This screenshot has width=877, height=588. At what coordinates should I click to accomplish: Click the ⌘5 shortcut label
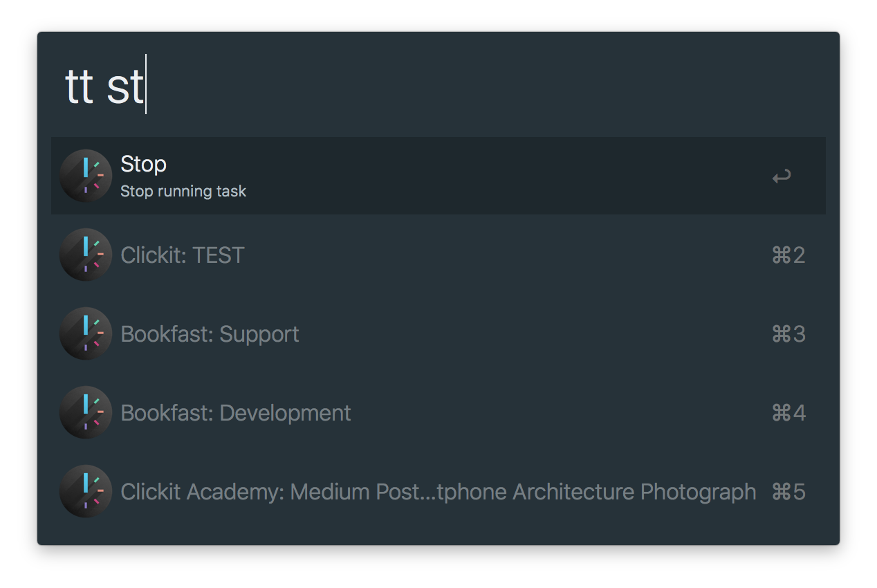click(x=788, y=492)
